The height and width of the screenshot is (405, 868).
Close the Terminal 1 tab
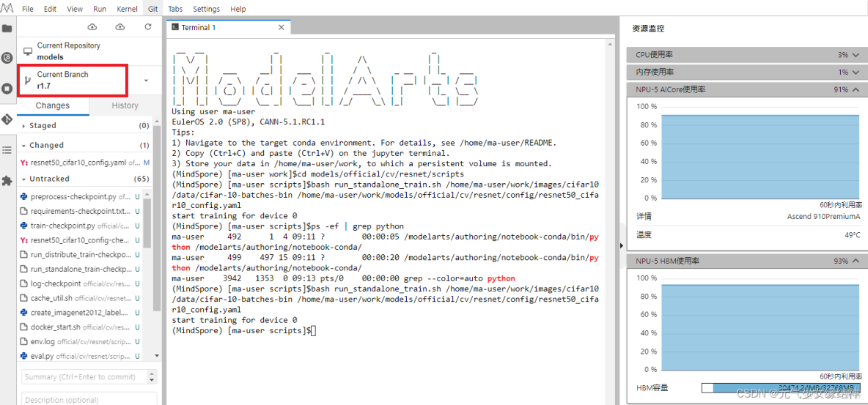(282, 26)
